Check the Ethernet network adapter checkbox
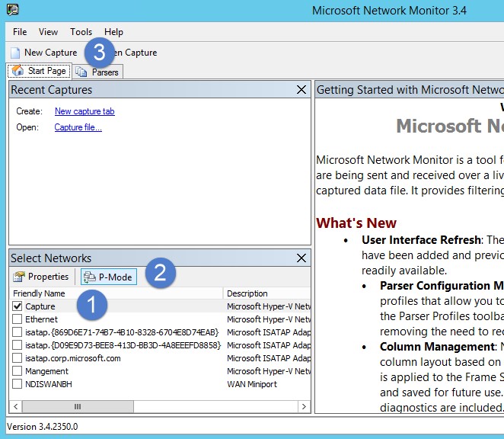504x439 pixels. (17, 319)
